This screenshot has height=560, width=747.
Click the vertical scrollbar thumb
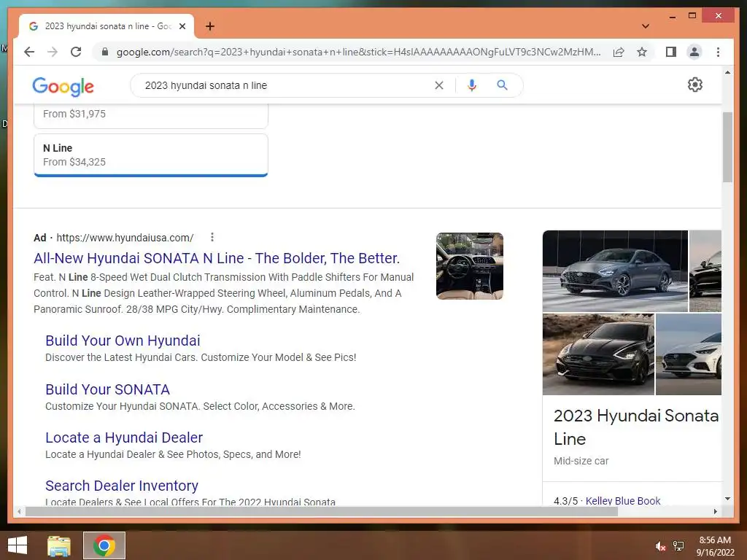click(x=727, y=147)
